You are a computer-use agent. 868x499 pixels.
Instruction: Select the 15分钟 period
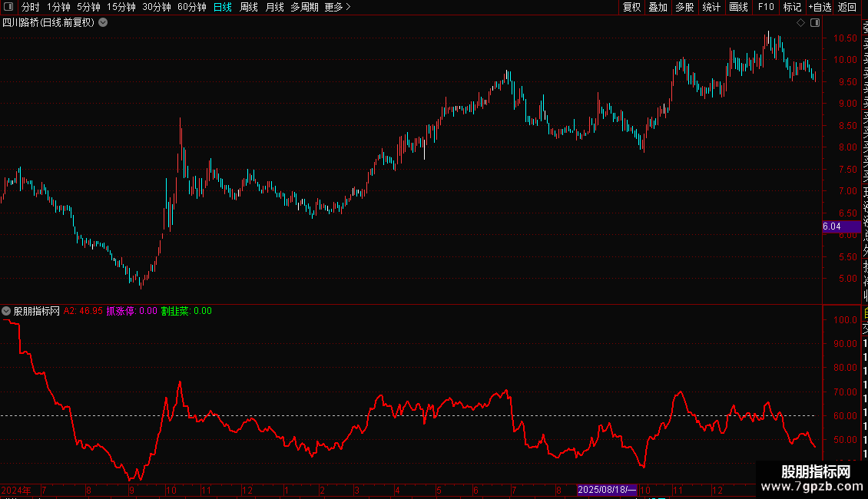point(121,7)
